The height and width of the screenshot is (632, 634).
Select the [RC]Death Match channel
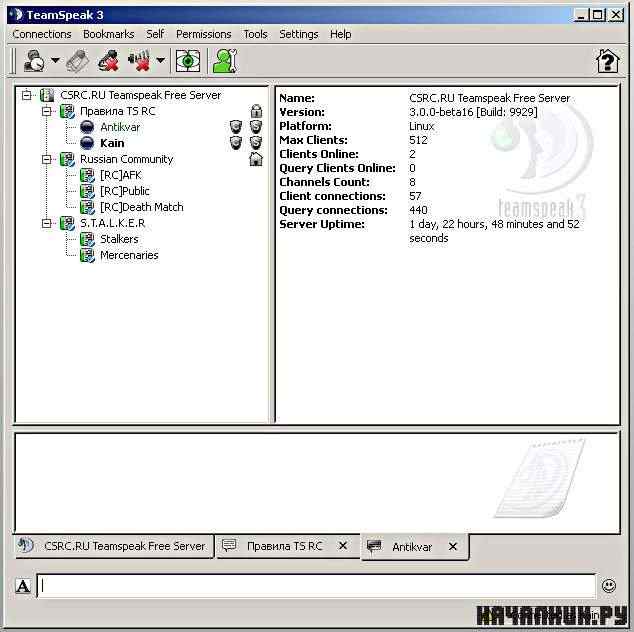pyautogui.click(x=142, y=207)
